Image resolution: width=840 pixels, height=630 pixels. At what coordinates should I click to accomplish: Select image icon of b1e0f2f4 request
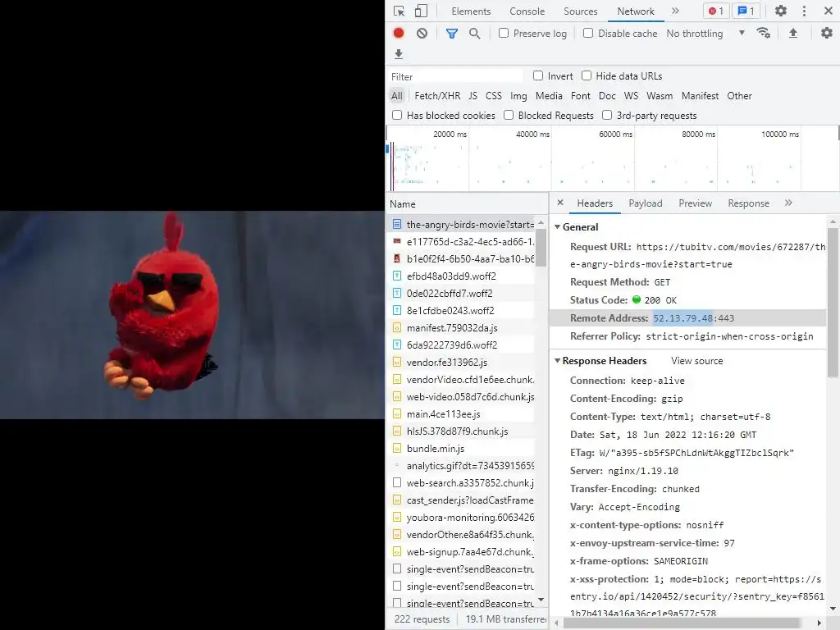tap(397, 258)
